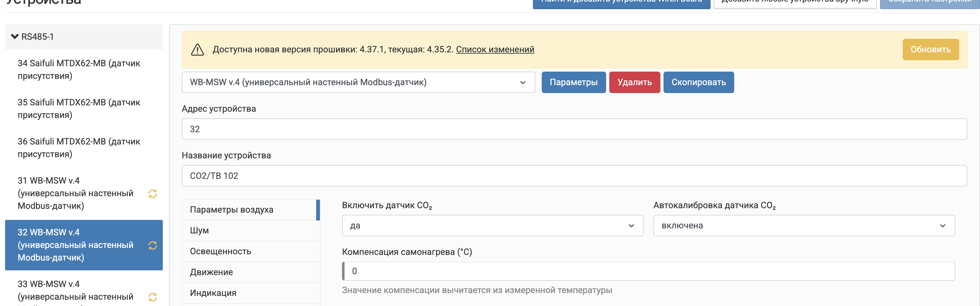Click the 'Адрес устройства' input field
Viewport: 980px width, 306px height.
click(x=574, y=129)
